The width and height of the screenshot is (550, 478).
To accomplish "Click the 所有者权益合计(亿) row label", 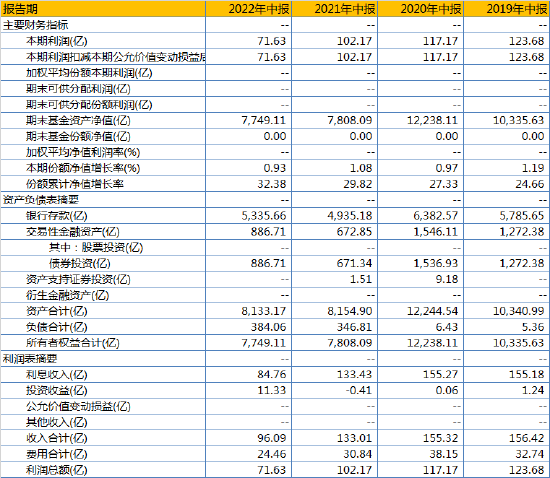I will coord(73,343).
